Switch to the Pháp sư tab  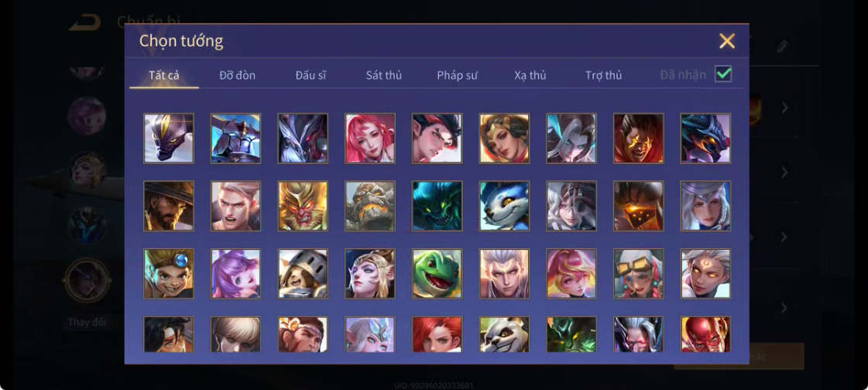tap(458, 75)
